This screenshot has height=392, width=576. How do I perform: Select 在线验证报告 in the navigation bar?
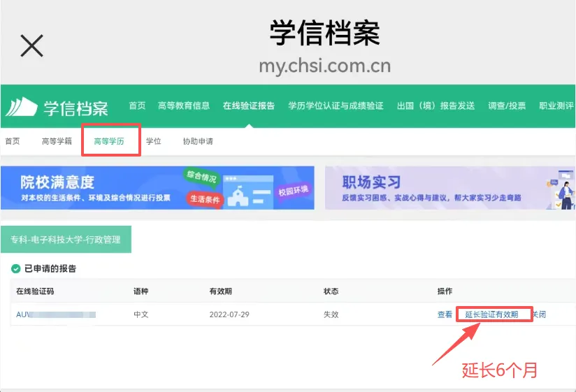click(x=249, y=106)
